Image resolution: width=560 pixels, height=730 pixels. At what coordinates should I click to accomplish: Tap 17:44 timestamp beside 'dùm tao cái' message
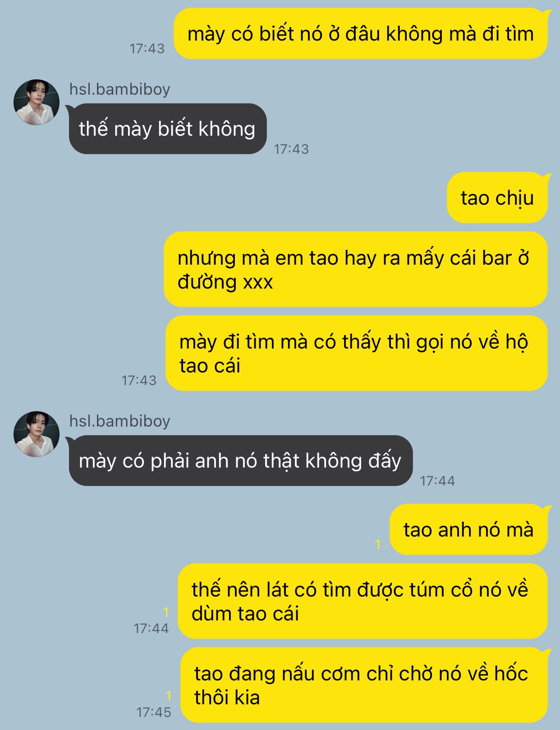coord(151,628)
